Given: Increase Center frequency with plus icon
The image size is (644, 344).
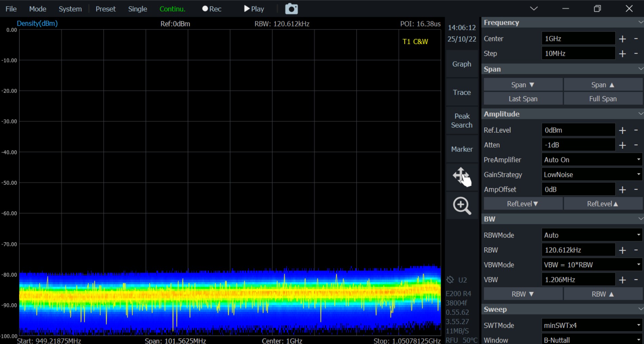Looking at the screenshot, I should coord(622,39).
